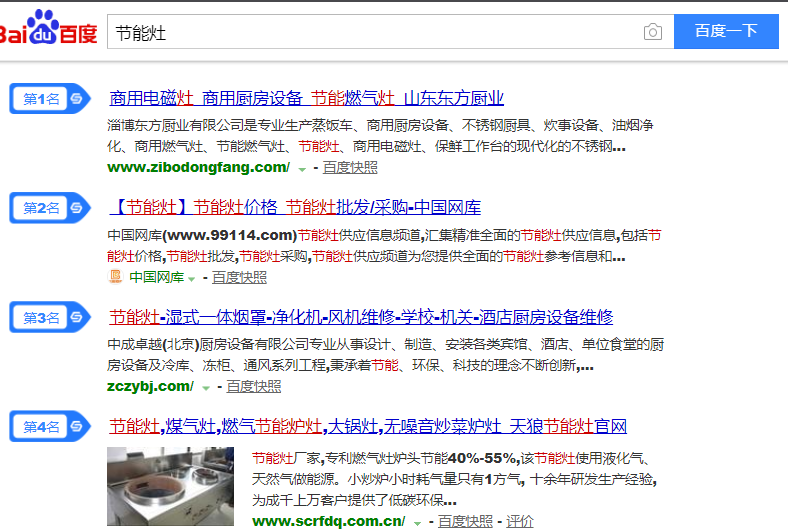Open 百度快照 for scrfdq.com.cn result

point(465,521)
